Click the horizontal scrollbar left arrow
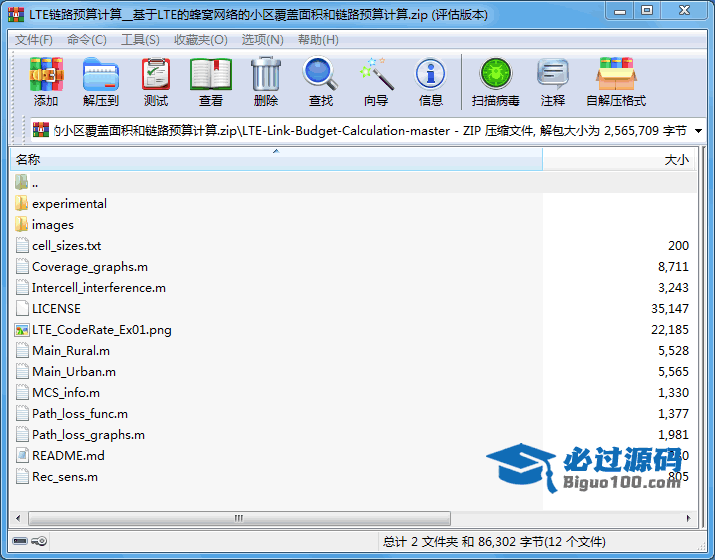This screenshot has height=560, width=715. pos(18,519)
